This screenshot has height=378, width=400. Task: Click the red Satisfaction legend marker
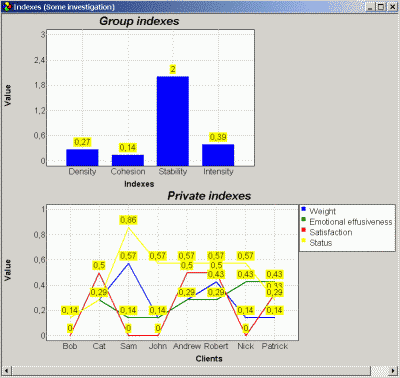(x=303, y=230)
